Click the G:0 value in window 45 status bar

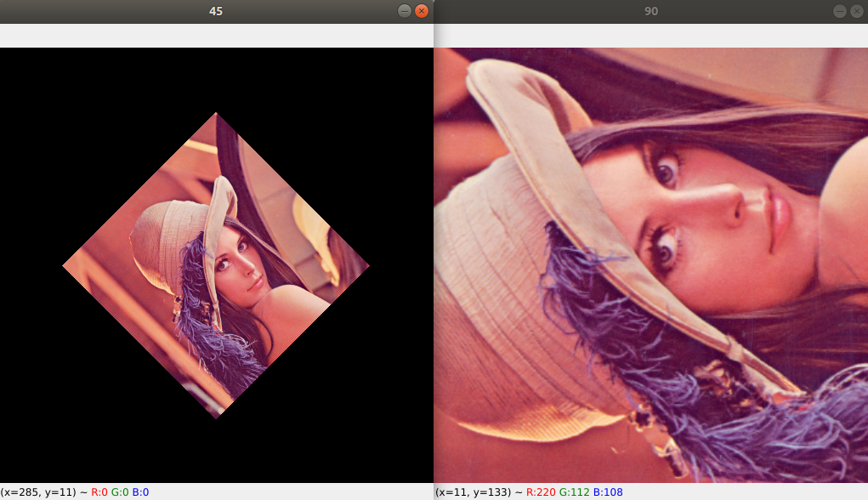tap(120, 491)
